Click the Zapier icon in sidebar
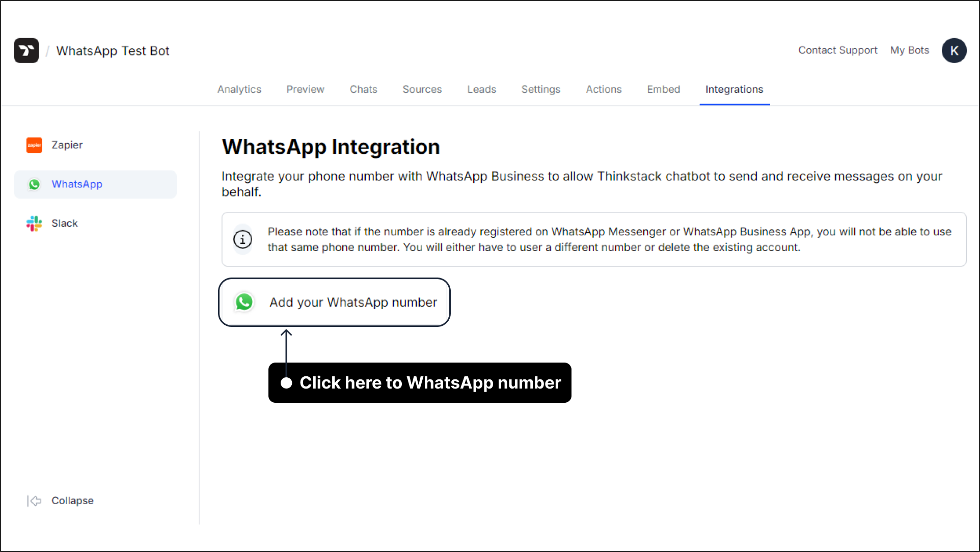Viewport: 980px width, 552px height. [x=34, y=144]
